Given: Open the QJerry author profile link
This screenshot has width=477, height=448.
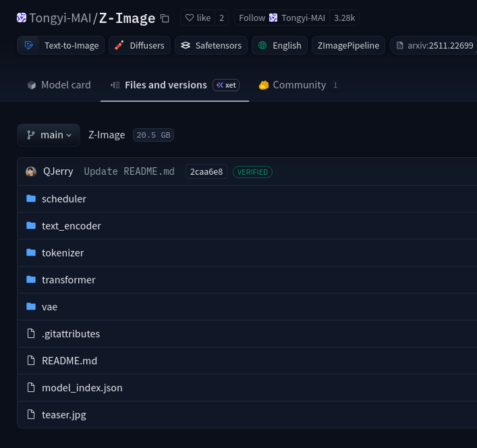Looking at the screenshot, I should 58,171.
